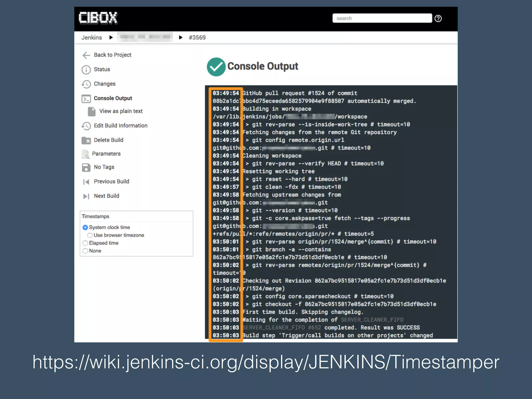View as plain text
Screen dimensions: 532x399
tap(121, 111)
